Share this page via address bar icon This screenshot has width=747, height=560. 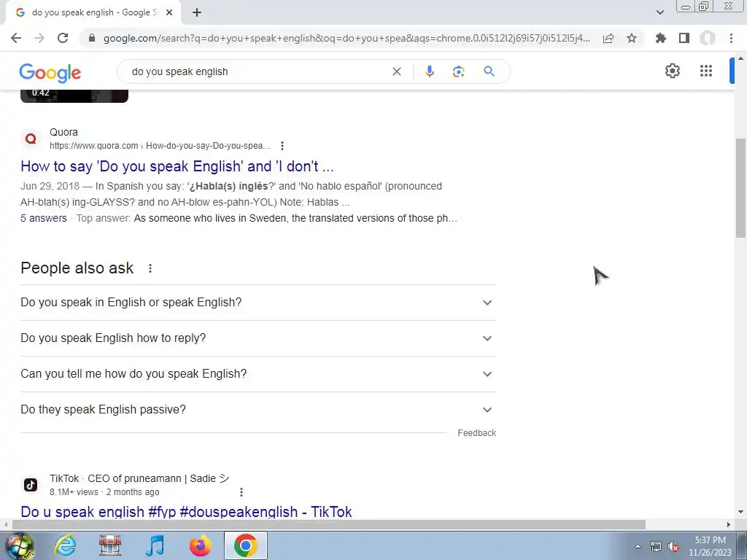point(608,38)
